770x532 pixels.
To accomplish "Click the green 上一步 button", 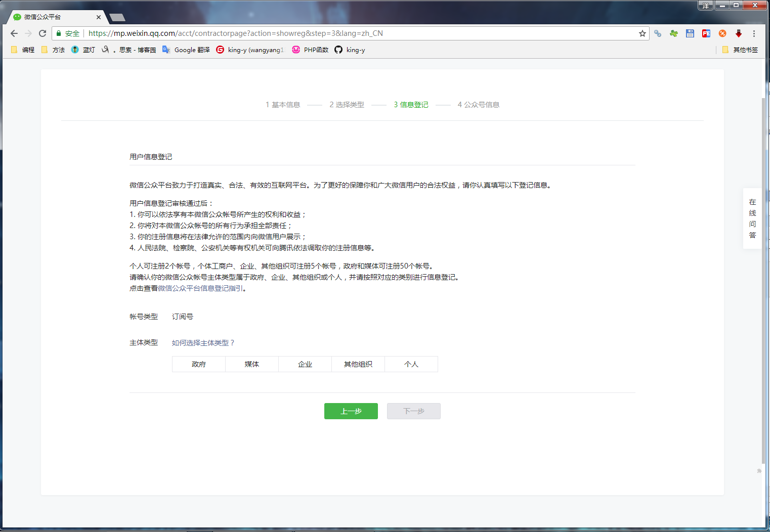I will pyautogui.click(x=351, y=411).
